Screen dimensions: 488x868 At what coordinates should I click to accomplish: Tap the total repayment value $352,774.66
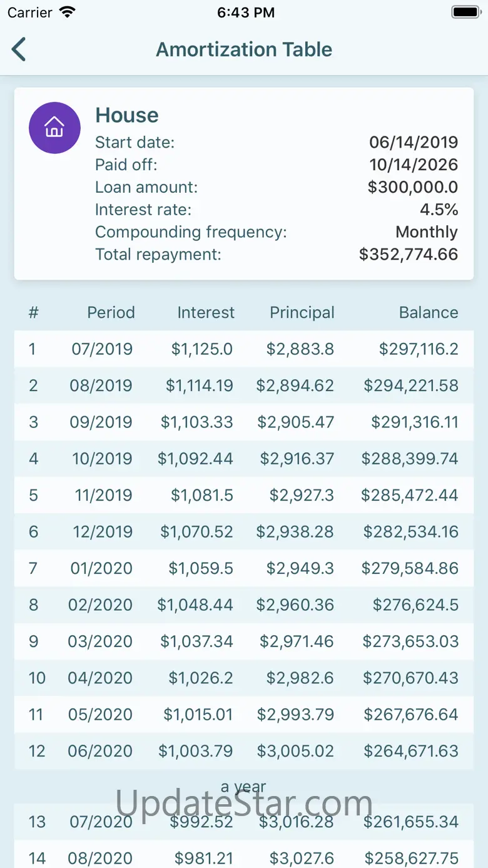coord(409,254)
